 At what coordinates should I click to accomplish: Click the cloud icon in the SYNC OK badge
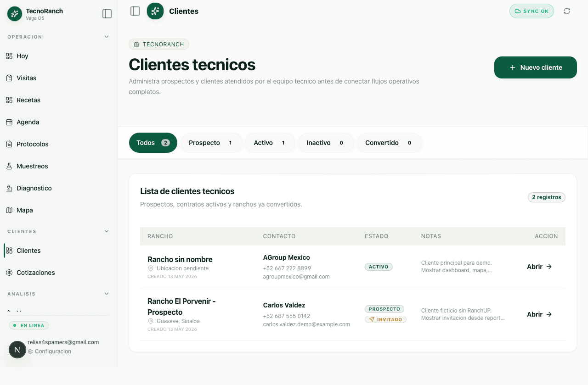pos(518,11)
